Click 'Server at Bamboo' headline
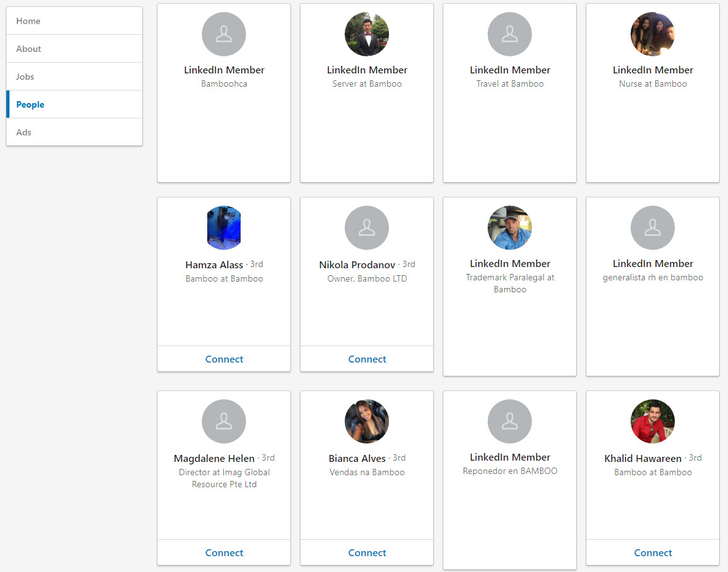 tap(367, 84)
